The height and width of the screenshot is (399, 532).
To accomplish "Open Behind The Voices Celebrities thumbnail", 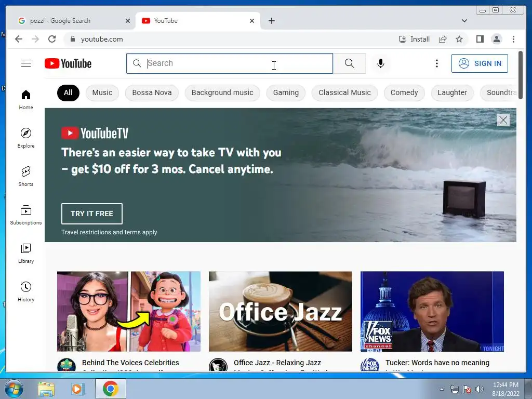I will click(129, 311).
